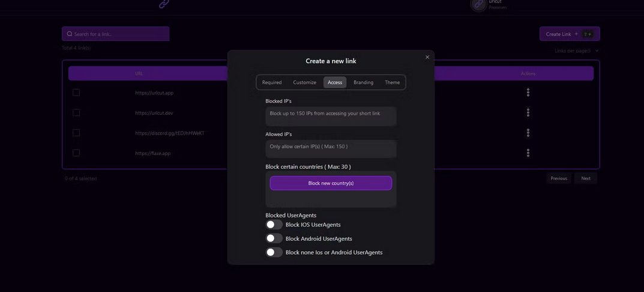The height and width of the screenshot is (292, 644).
Task: Toggle Block none Ios or Android UserAgents
Action: click(x=274, y=252)
